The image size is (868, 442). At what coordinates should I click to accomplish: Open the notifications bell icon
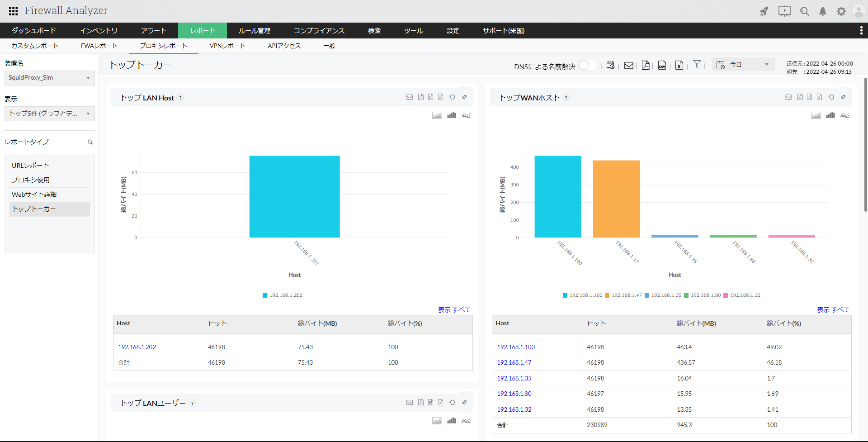823,11
